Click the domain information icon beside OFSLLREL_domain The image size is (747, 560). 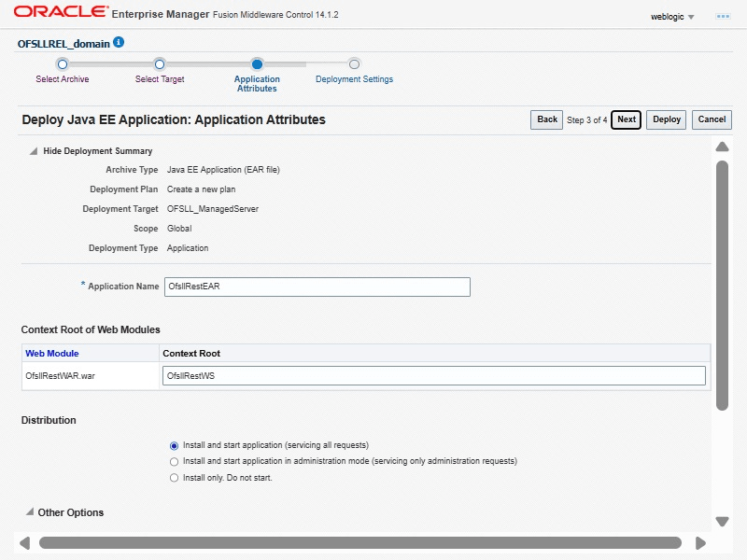point(119,43)
